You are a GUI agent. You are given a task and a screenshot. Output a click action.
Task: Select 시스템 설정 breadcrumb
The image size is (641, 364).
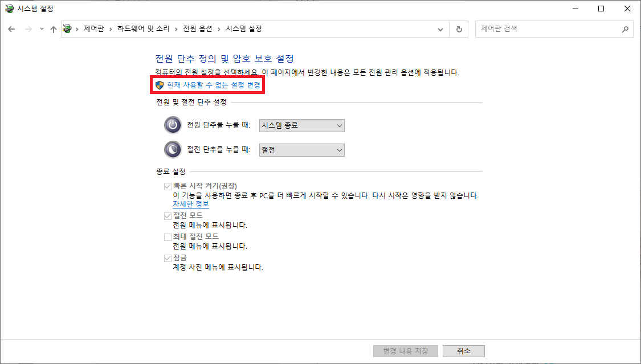click(244, 29)
